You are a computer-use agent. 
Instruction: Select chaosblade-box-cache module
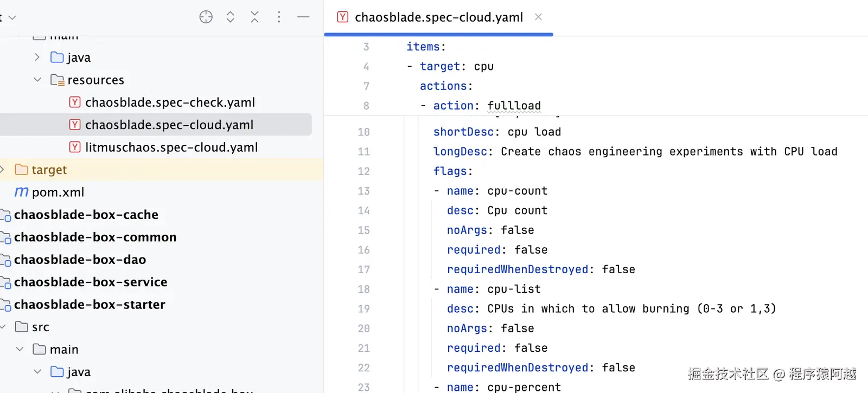(86, 215)
